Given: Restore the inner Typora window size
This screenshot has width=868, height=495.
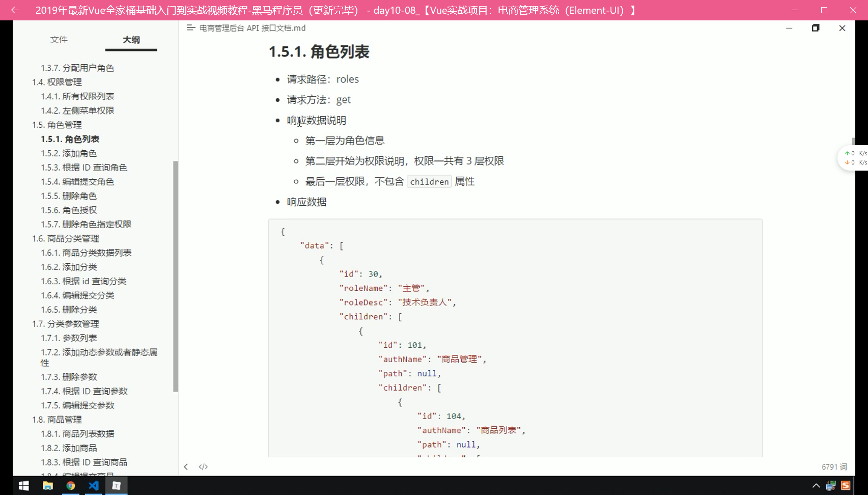Looking at the screenshot, I should (x=815, y=28).
